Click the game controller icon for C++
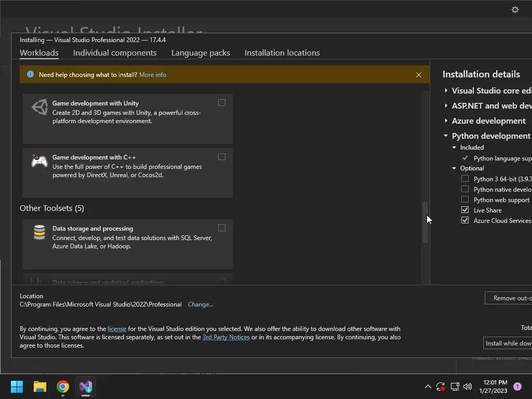The height and width of the screenshot is (399, 532). tap(39, 161)
